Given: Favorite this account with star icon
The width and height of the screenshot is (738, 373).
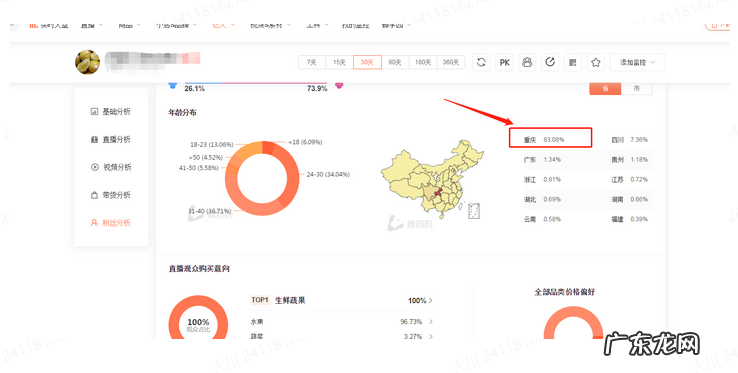Looking at the screenshot, I should click(596, 62).
